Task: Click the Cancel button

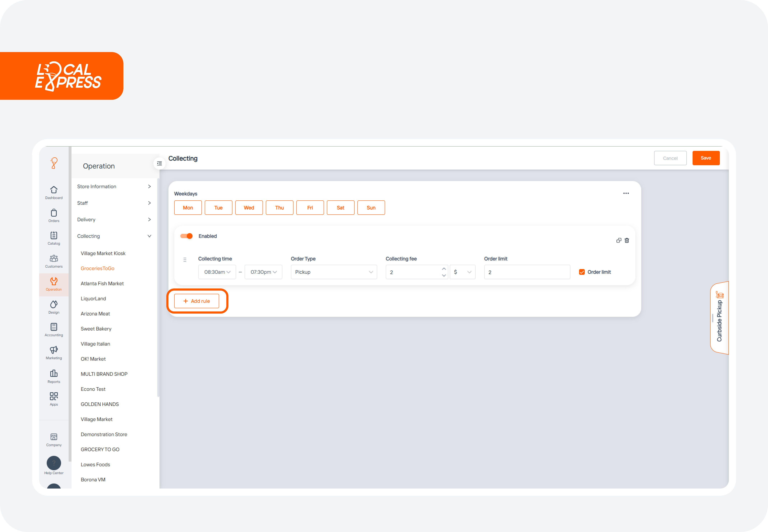Action: click(670, 158)
